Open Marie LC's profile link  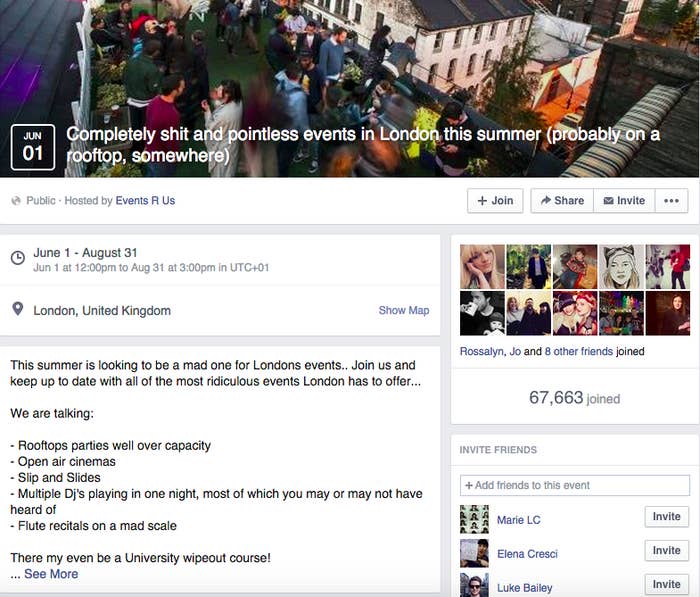pos(518,520)
